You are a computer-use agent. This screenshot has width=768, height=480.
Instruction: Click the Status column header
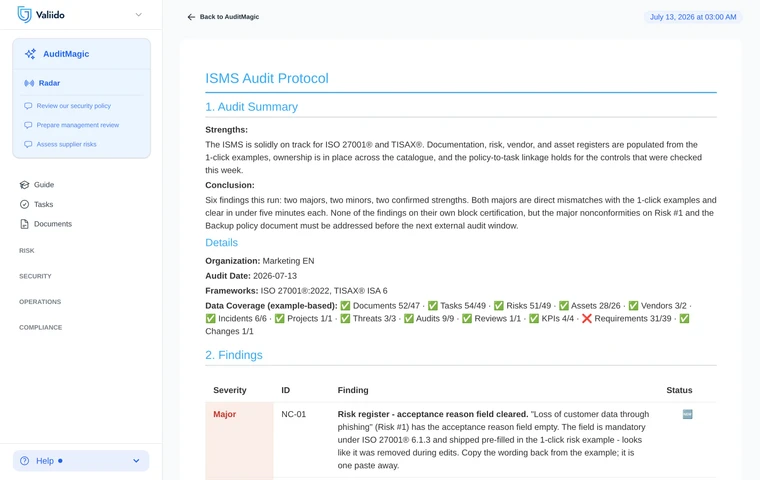point(679,390)
